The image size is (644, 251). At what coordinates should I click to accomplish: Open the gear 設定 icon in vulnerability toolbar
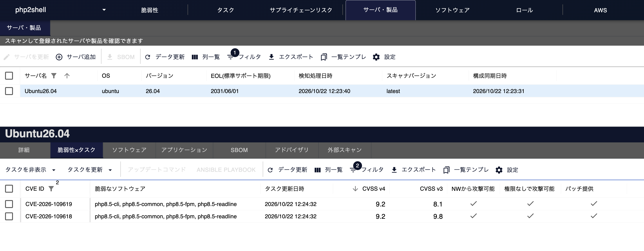pyautogui.click(x=499, y=170)
